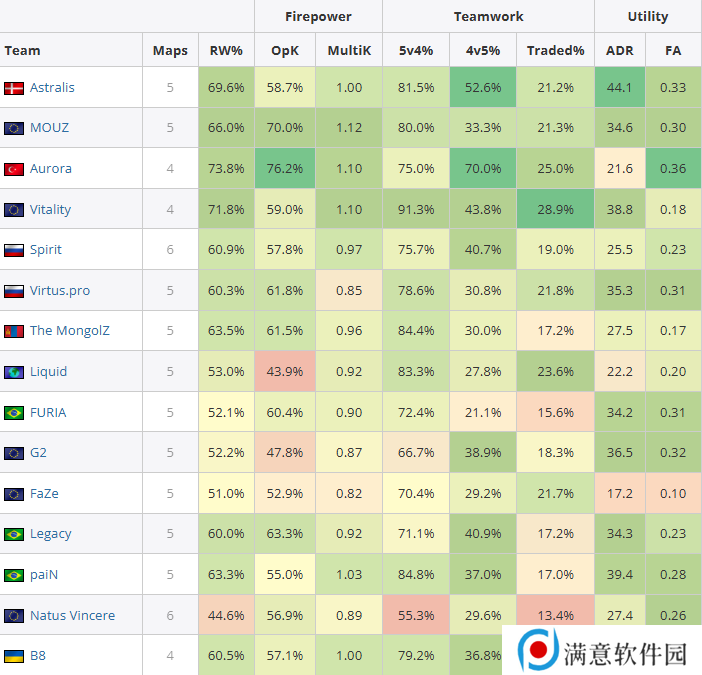This screenshot has height=675, width=702.
Task: Open the Vitality team link
Action: [x=50, y=209]
